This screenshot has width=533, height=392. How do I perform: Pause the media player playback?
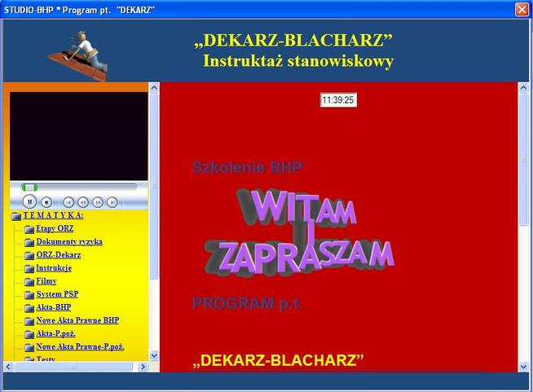29,201
